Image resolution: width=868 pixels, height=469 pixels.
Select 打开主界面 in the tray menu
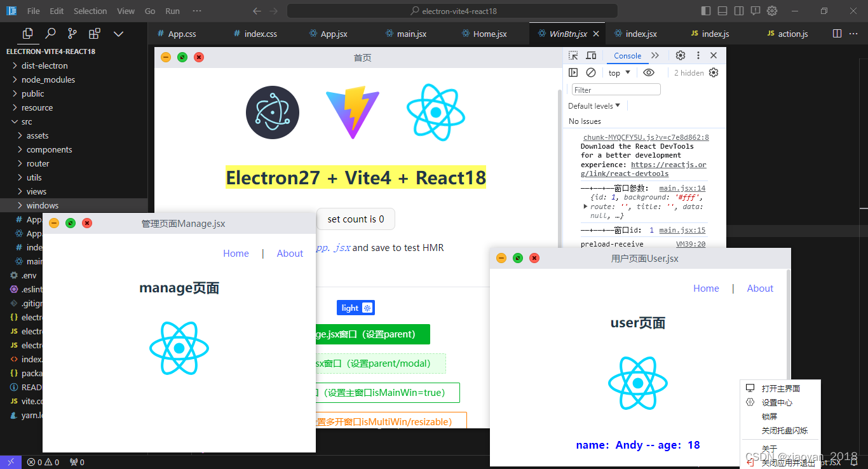(x=780, y=388)
